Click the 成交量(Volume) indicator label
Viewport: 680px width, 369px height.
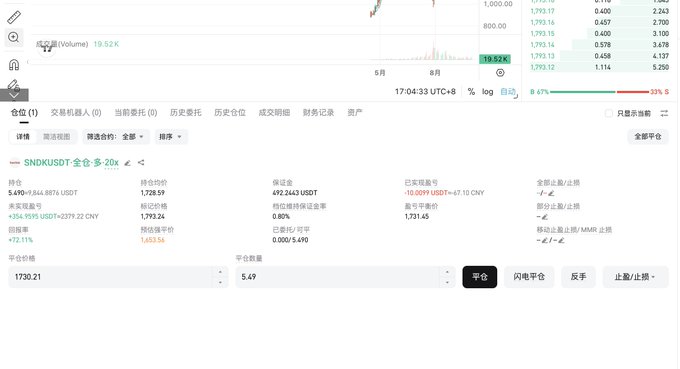(62, 44)
